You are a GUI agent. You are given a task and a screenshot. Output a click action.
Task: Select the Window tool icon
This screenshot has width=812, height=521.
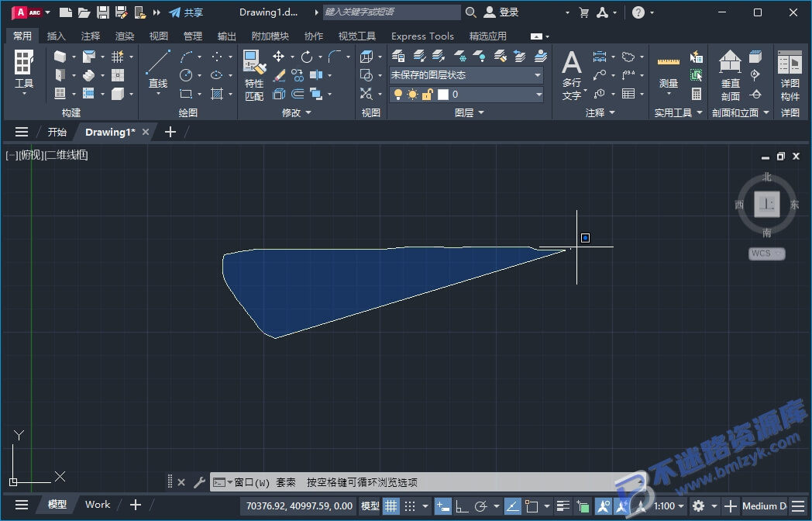pyautogui.click(x=60, y=93)
